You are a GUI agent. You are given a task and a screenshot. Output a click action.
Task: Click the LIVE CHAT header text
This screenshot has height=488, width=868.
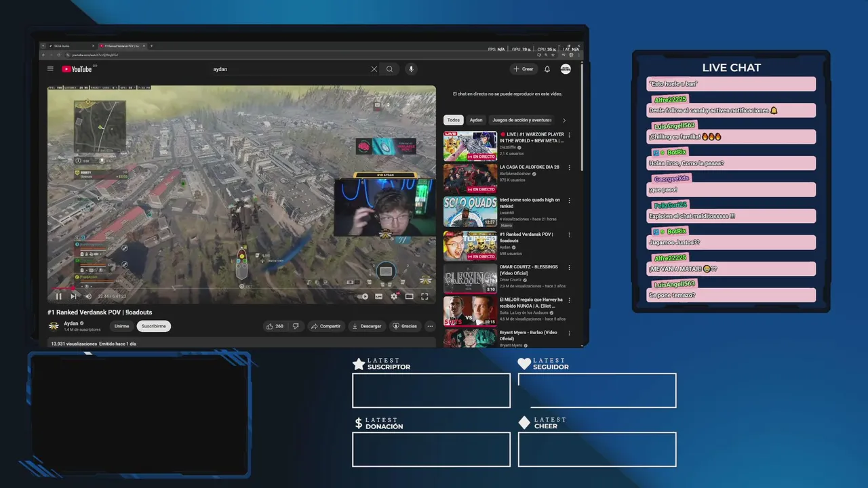click(732, 68)
